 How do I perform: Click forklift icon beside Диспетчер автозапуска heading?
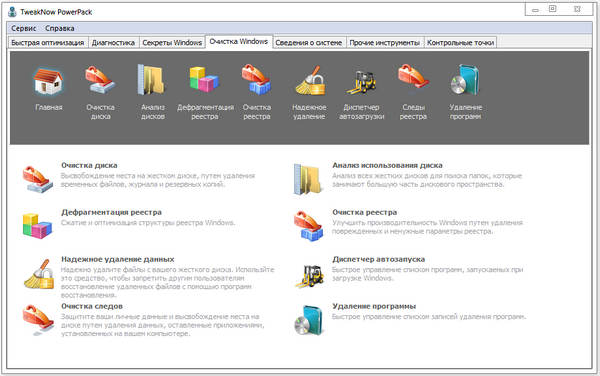pyautogui.click(x=310, y=276)
